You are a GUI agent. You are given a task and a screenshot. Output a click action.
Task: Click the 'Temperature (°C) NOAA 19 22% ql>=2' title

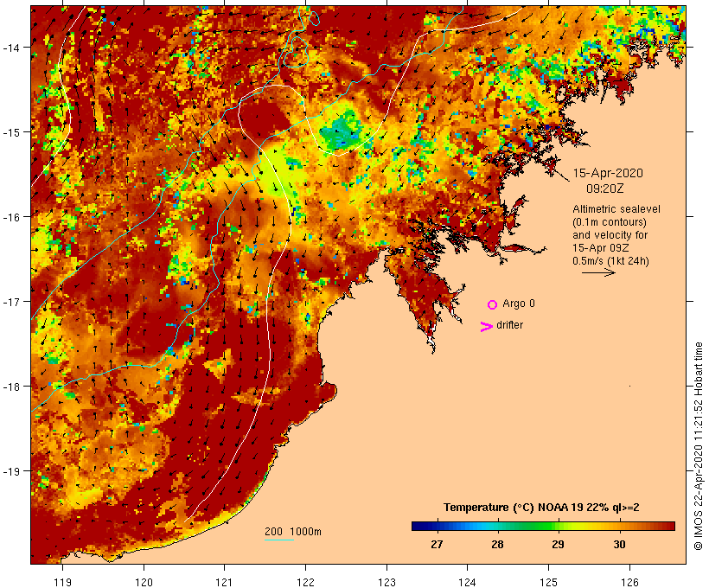tap(541, 508)
